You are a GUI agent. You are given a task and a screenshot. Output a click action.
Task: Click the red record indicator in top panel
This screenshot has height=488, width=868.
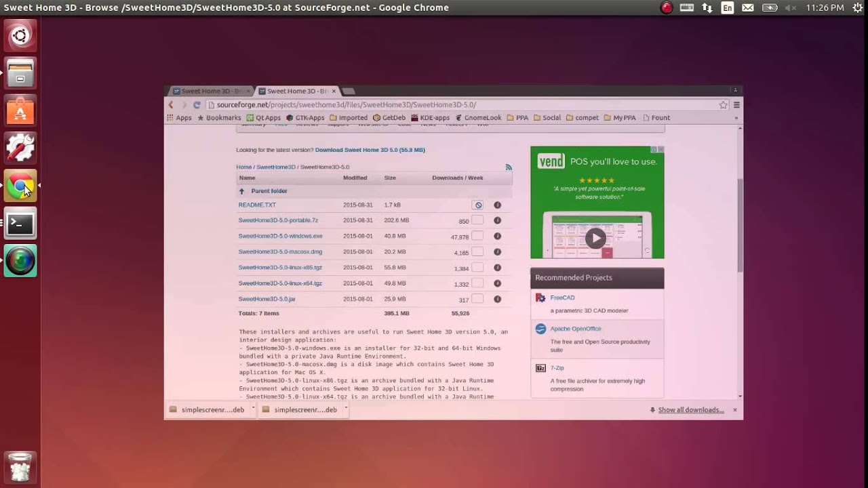[667, 7]
